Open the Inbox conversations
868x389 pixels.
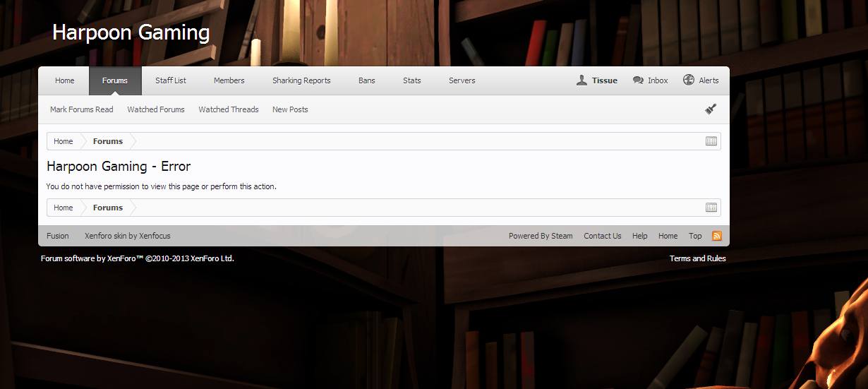pyautogui.click(x=650, y=80)
